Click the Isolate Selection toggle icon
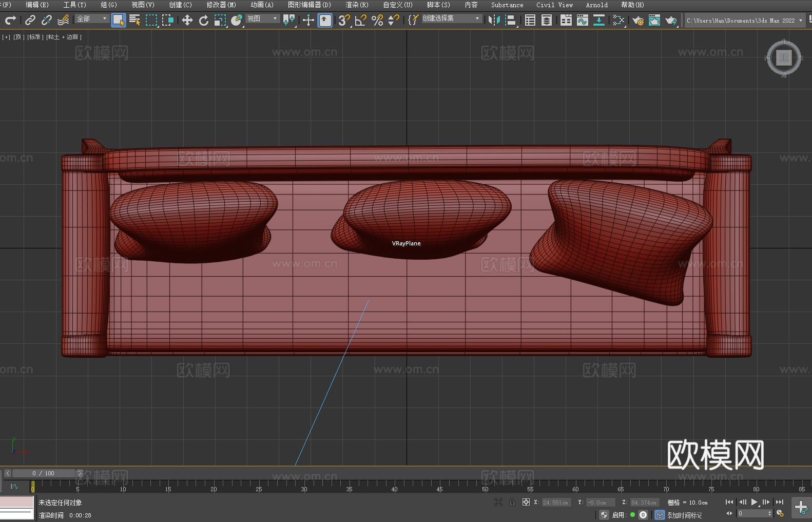Screen dimensions: 812x522 click(x=498, y=502)
